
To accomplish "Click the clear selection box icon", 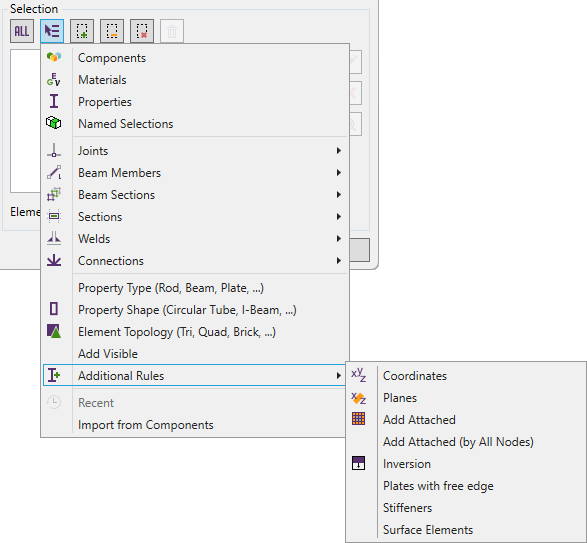I will [x=142, y=31].
